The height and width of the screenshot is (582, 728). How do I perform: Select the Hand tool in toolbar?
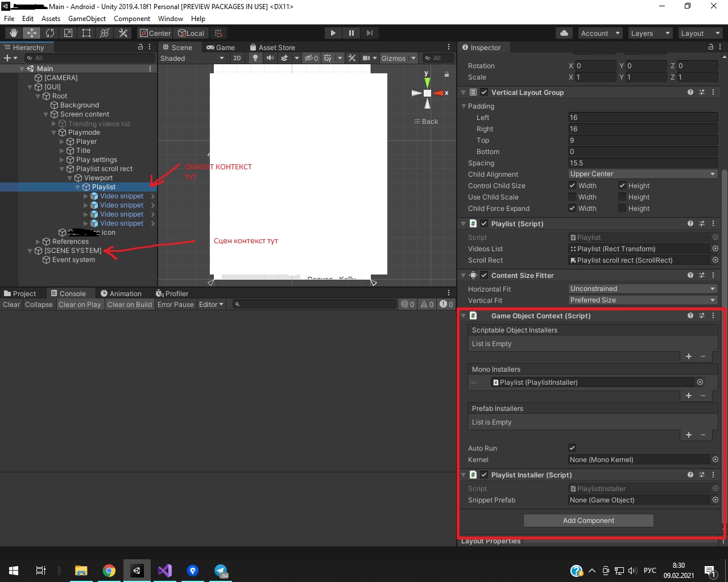tap(14, 33)
